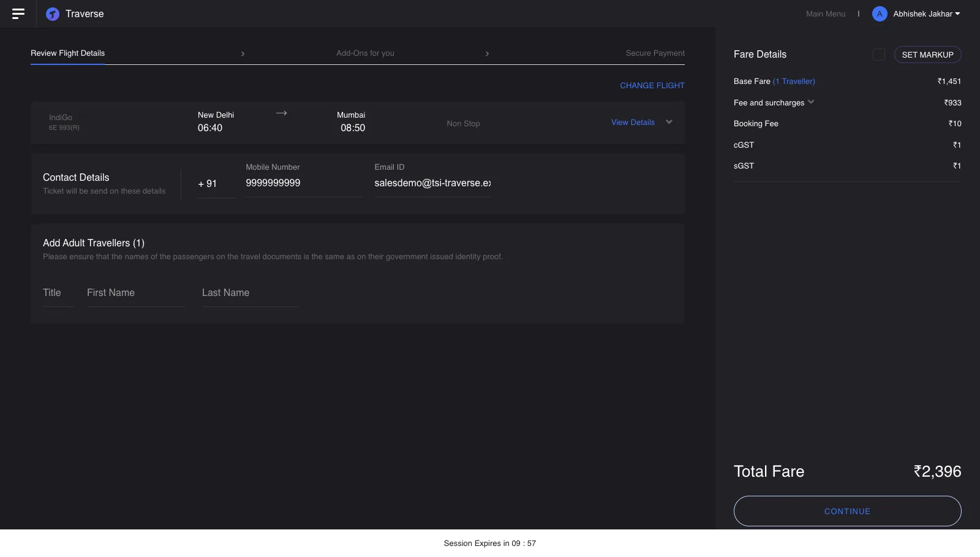980x557 pixels.
Task: Click the IndiGo flight number 6E 993(R)
Action: point(64,128)
